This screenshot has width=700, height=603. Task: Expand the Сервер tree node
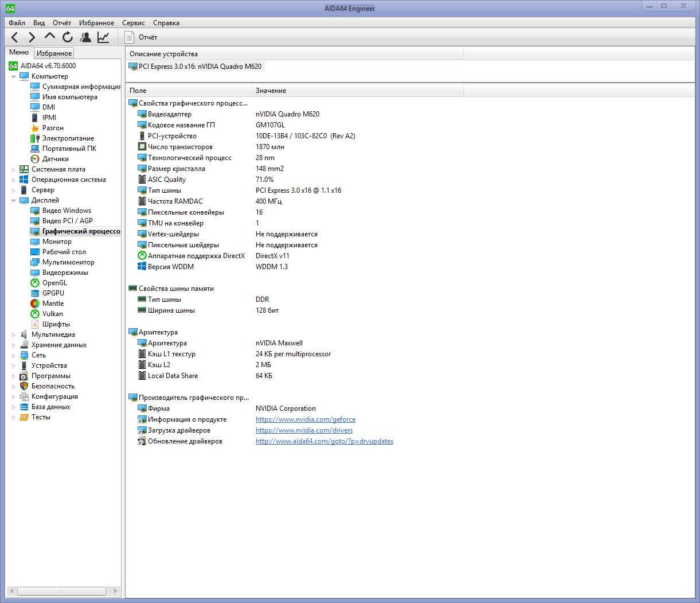(x=14, y=190)
